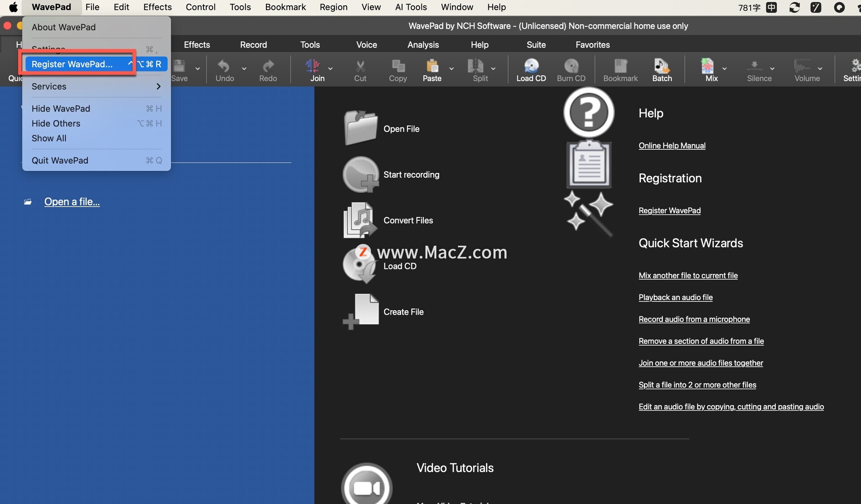The width and height of the screenshot is (861, 504).
Task: Switch to the Voice toolbar tab
Action: tap(366, 45)
